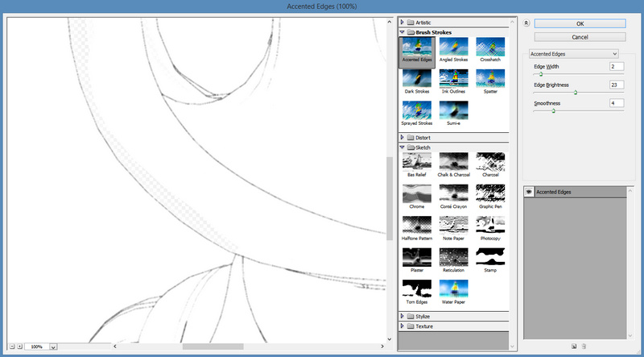Click the Edge Brightness slider handle

pos(575,93)
